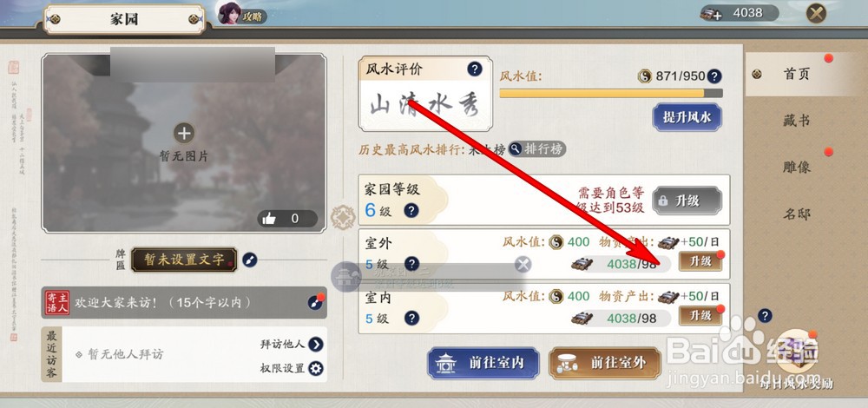Click the 风水值 progress bar
Viewport: 868px width, 408px height.
click(x=610, y=94)
